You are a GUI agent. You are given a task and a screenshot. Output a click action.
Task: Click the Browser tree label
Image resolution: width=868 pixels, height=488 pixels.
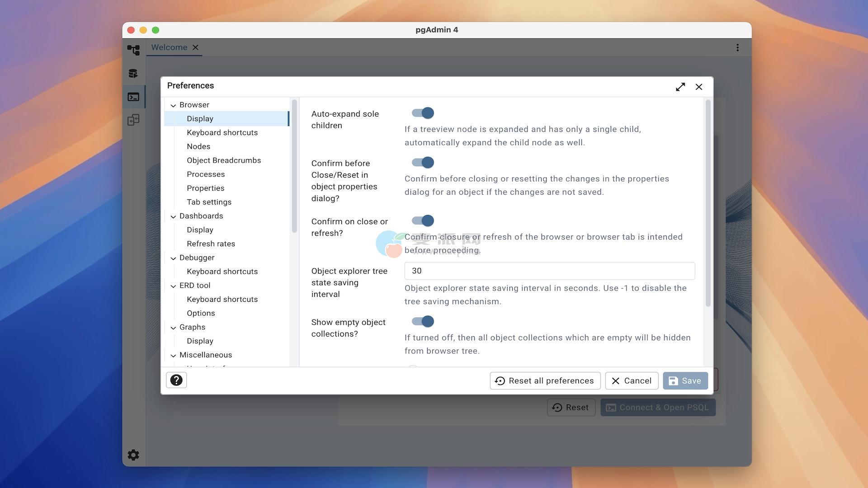coord(194,105)
